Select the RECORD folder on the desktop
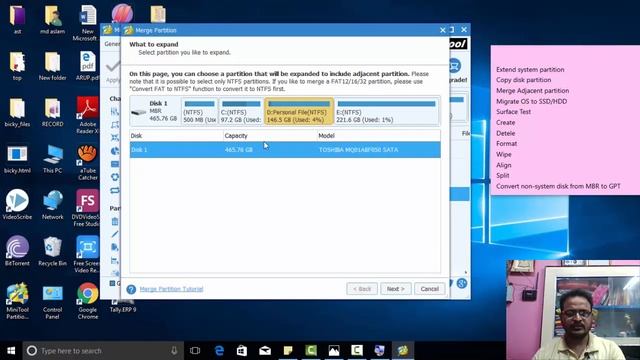Image resolution: width=640 pixels, height=360 pixels. coord(53,112)
